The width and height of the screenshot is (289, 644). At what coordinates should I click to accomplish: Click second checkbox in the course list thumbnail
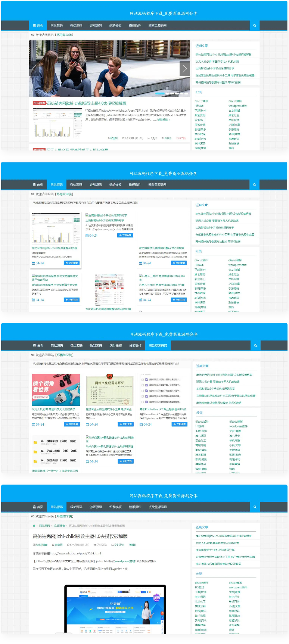coord(142,385)
